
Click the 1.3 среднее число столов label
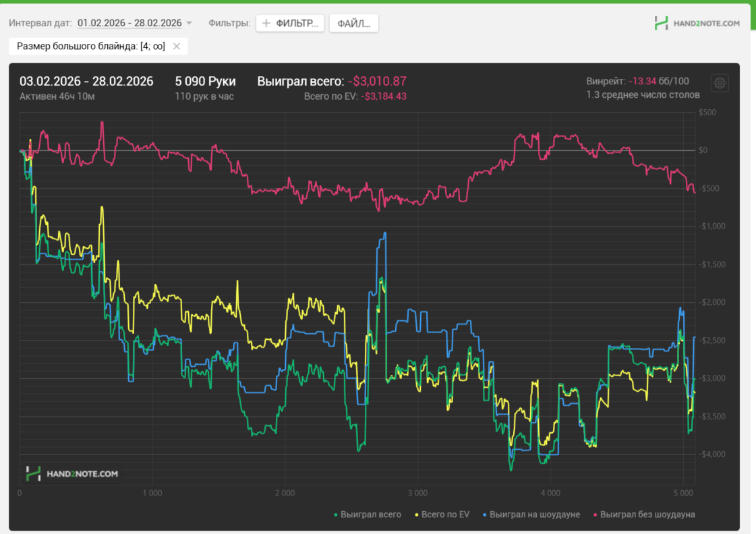643,95
